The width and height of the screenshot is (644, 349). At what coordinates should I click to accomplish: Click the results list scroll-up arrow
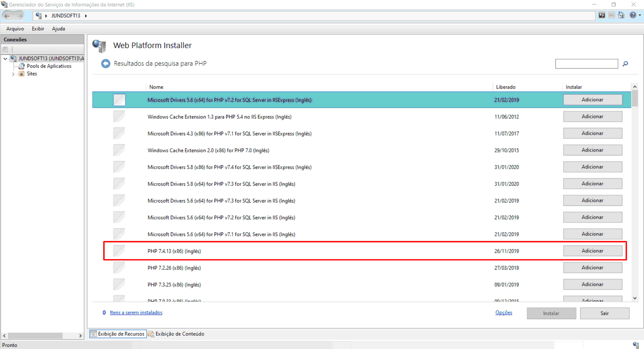pyautogui.click(x=634, y=87)
